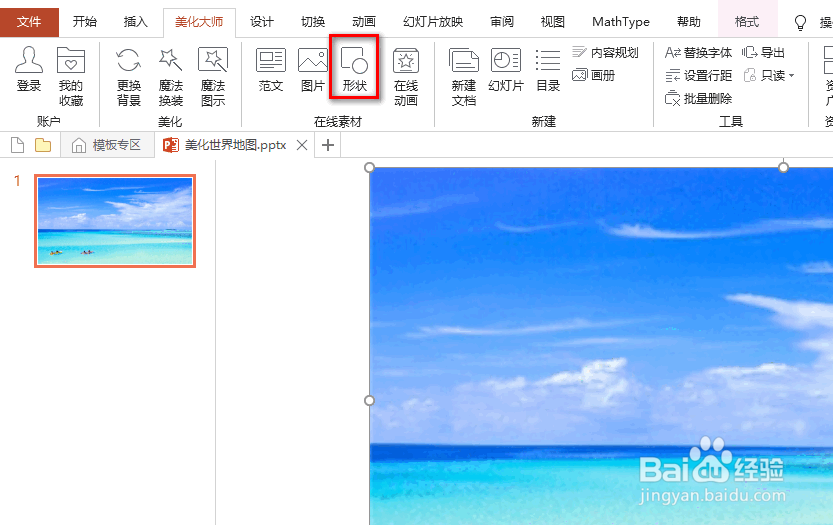Open 审阅 ribbon tab

[x=502, y=22]
